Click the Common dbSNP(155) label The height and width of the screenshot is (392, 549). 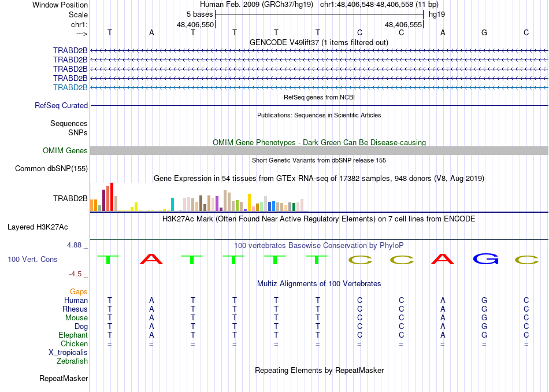tap(51, 168)
